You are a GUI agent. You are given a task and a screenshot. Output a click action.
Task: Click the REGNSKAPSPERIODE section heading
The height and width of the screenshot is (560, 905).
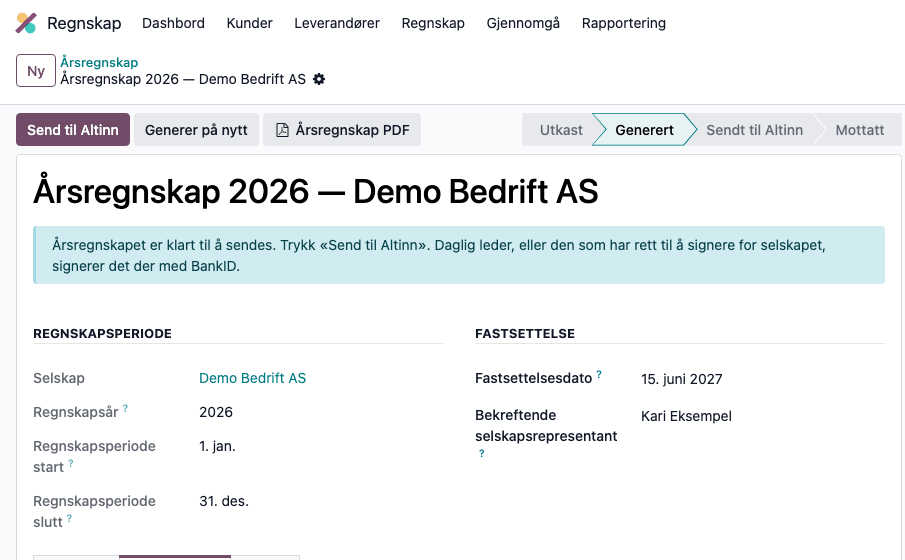[103, 334]
